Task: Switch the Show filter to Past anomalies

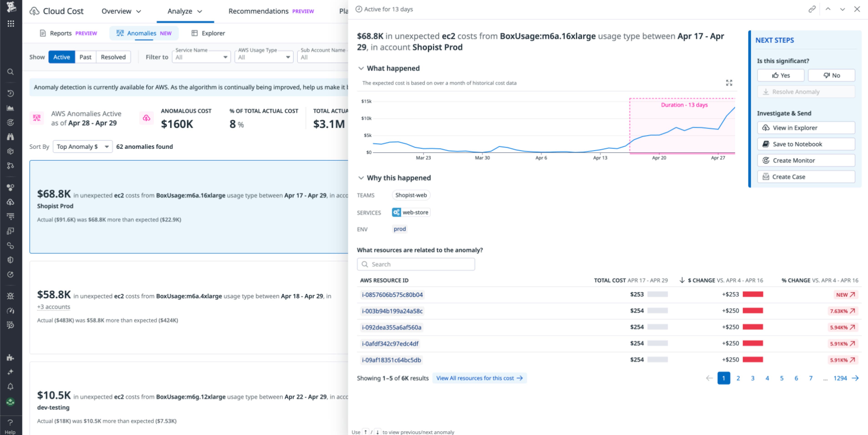Action: (85, 57)
